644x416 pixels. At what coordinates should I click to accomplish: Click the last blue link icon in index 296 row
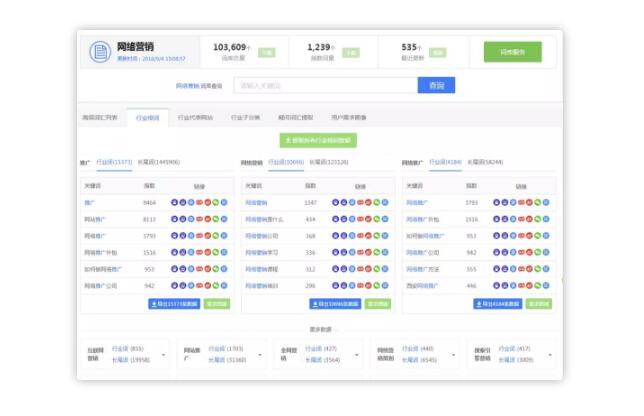[385, 285]
